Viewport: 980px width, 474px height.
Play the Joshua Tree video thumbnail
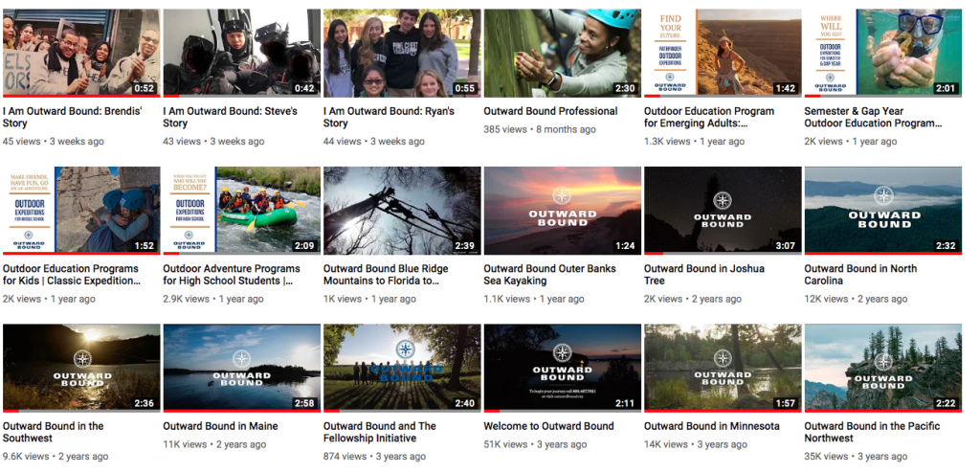click(x=723, y=210)
